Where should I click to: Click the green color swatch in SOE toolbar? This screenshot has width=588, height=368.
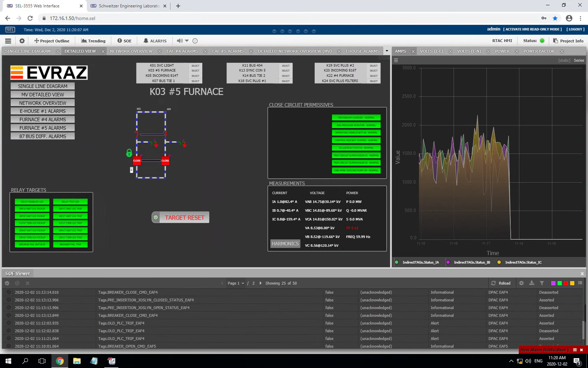point(560,283)
